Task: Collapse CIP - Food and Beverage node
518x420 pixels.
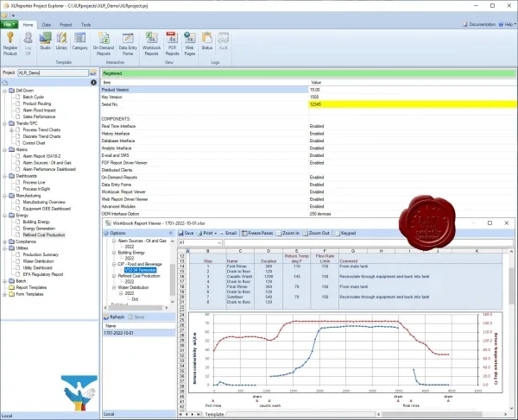Action: tap(114, 264)
